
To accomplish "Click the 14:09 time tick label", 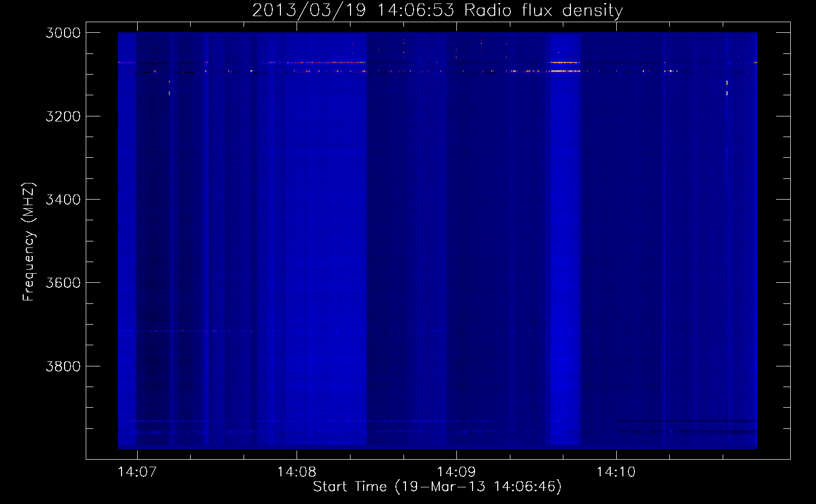I will tap(456, 472).
